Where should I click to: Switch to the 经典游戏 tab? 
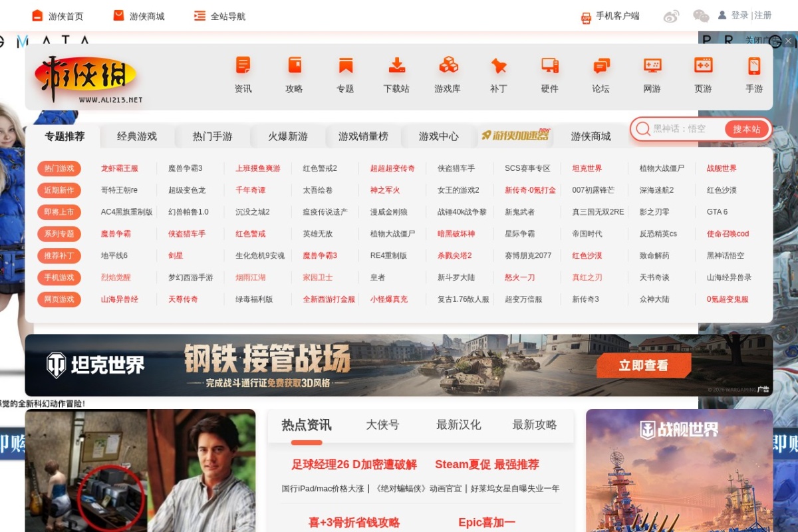(137, 136)
